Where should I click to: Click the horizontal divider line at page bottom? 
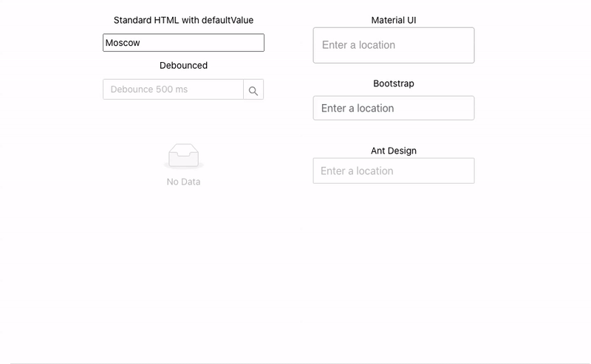tap(301, 363)
